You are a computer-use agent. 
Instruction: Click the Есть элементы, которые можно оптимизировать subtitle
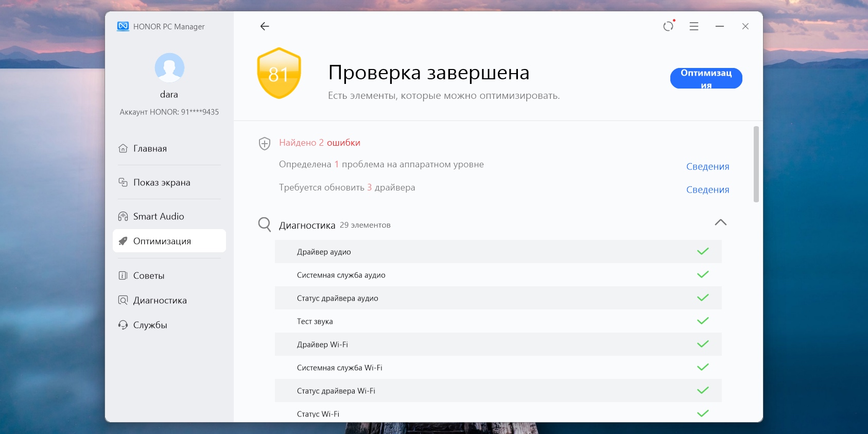pyautogui.click(x=444, y=96)
